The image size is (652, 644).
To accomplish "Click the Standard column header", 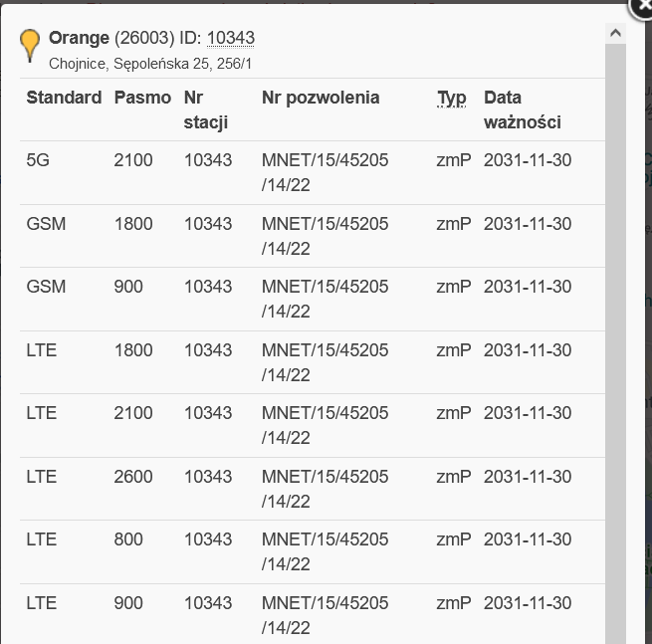I will [64, 98].
